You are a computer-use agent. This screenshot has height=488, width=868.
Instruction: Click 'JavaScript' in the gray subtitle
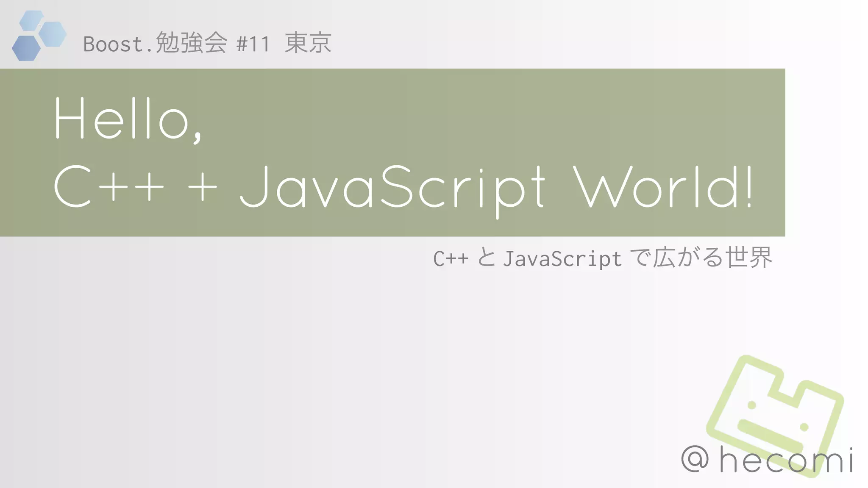coord(562,258)
